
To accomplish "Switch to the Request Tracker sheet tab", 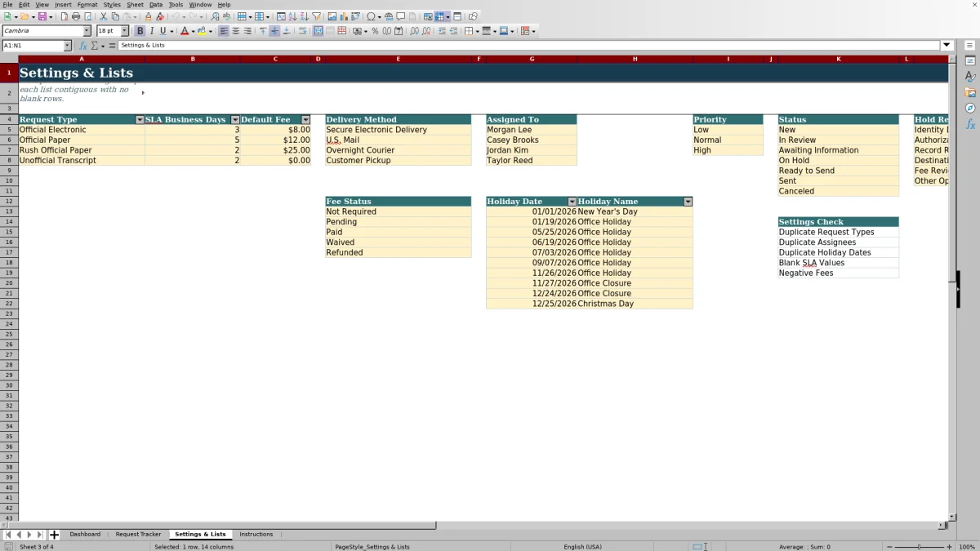I will (x=138, y=535).
